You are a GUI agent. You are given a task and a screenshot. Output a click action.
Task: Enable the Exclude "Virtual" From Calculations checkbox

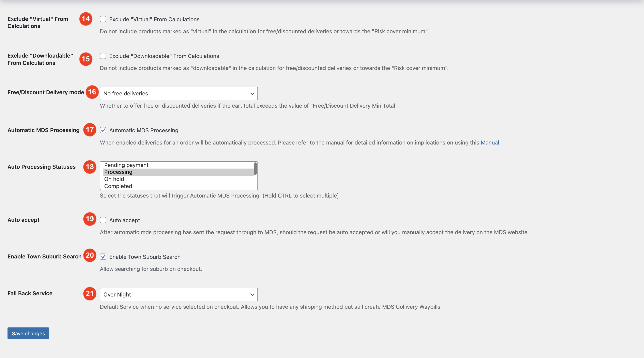point(103,19)
